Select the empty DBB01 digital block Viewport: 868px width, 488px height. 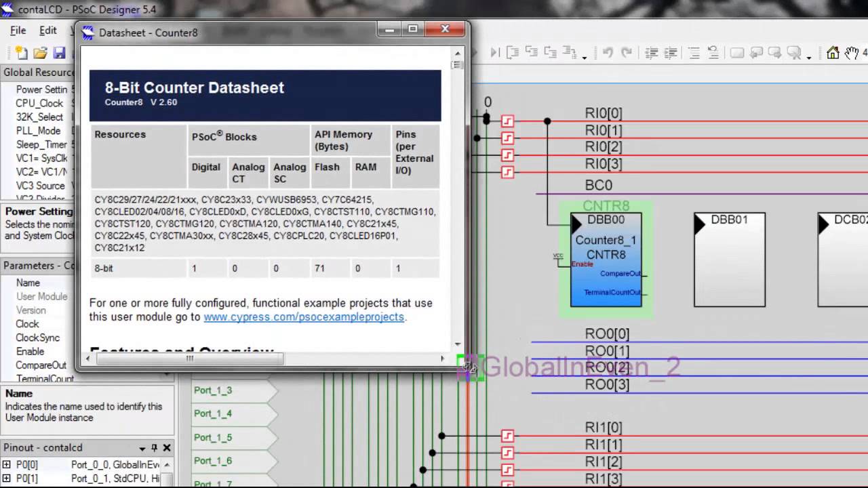click(730, 260)
